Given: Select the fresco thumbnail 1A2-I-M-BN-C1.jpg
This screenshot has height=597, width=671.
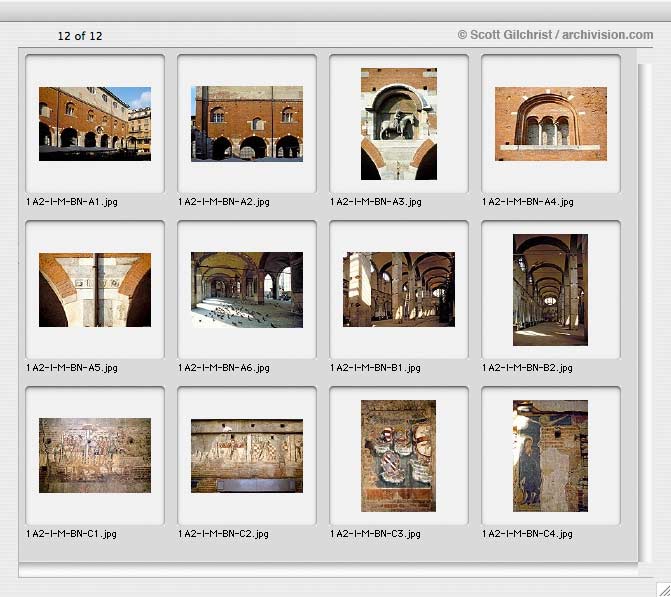Looking at the screenshot, I should click(x=95, y=455).
